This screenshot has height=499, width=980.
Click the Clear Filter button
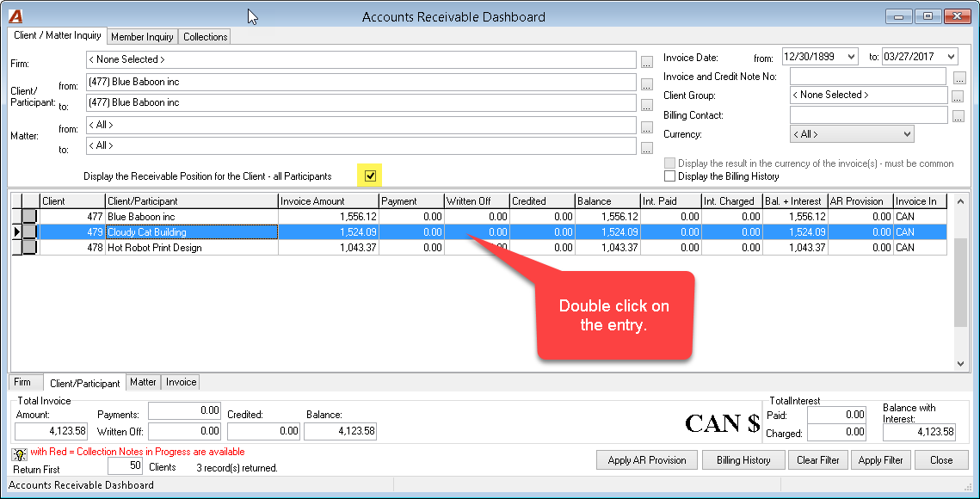coord(818,460)
